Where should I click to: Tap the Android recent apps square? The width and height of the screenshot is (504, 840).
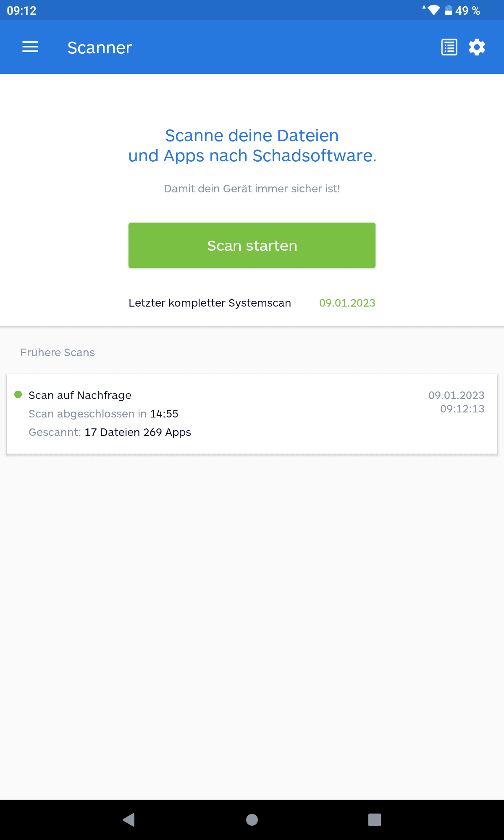tap(375, 819)
